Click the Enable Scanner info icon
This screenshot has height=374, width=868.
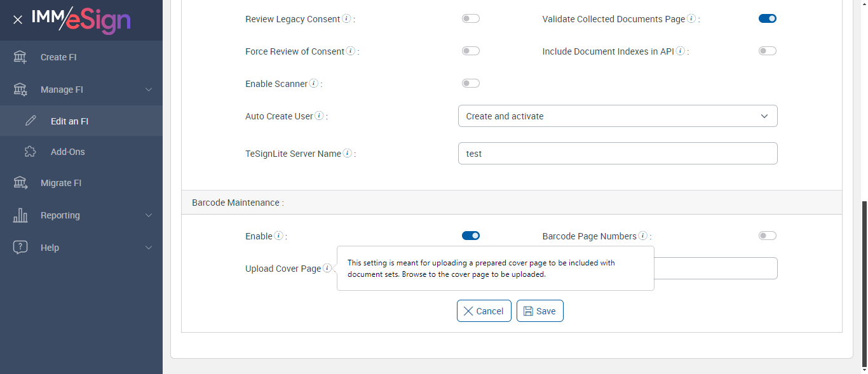[314, 84]
